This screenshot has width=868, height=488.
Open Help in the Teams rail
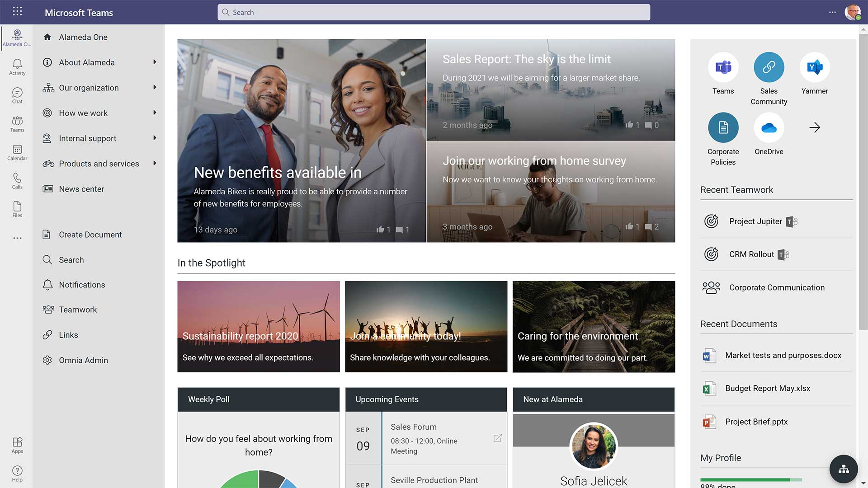pyautogui.click(x=17, y=474)
